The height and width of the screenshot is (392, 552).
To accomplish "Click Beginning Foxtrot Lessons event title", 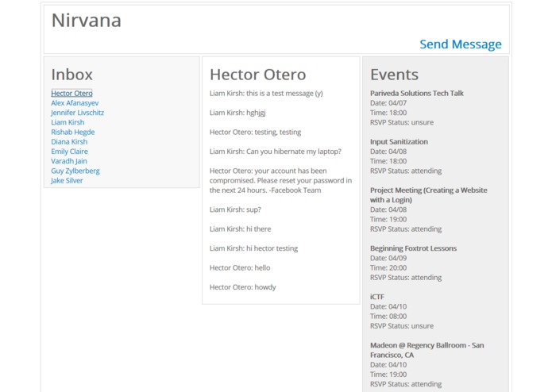I will tap(413, 248).
